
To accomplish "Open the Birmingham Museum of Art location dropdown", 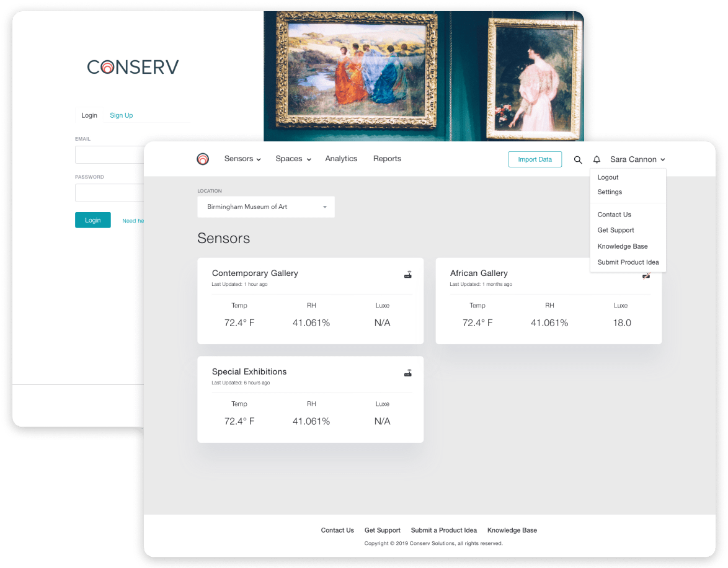I will [266, 206].
